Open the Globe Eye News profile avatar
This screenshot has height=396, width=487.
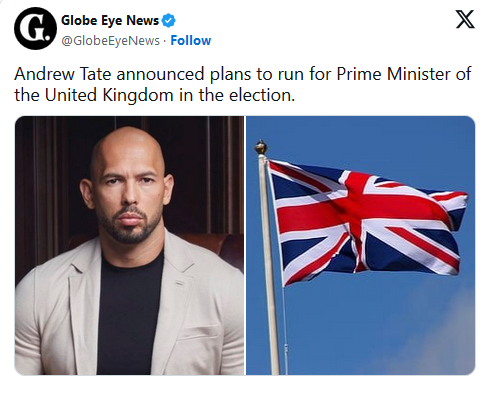(35, 28)
